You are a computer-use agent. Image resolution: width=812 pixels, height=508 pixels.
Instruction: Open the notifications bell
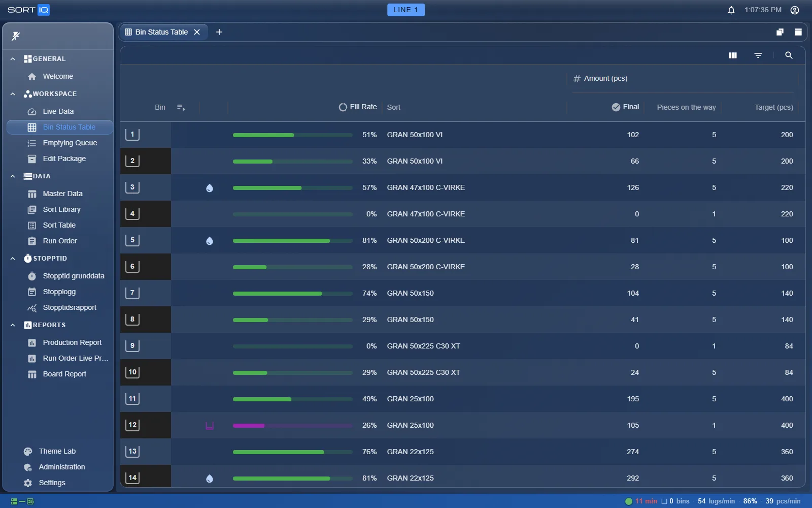click(731, 10)
